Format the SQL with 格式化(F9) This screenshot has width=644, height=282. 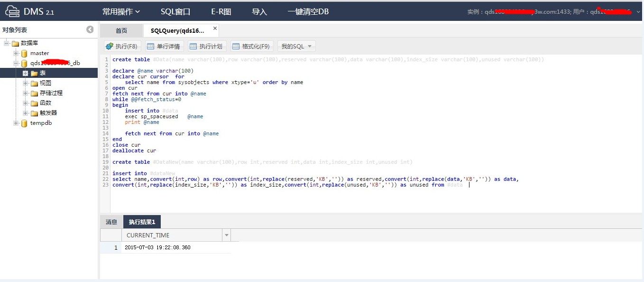tap(251, 47)
